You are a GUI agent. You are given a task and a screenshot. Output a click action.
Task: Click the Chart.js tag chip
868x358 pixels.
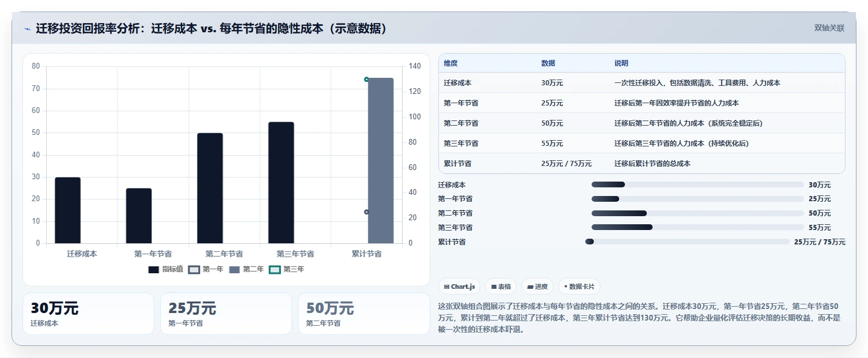tap(459, 287)
